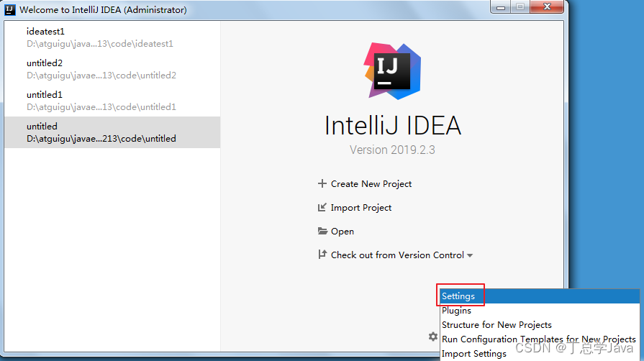
Task: Click Check out from Version Control
Action: tap(397, 255)
